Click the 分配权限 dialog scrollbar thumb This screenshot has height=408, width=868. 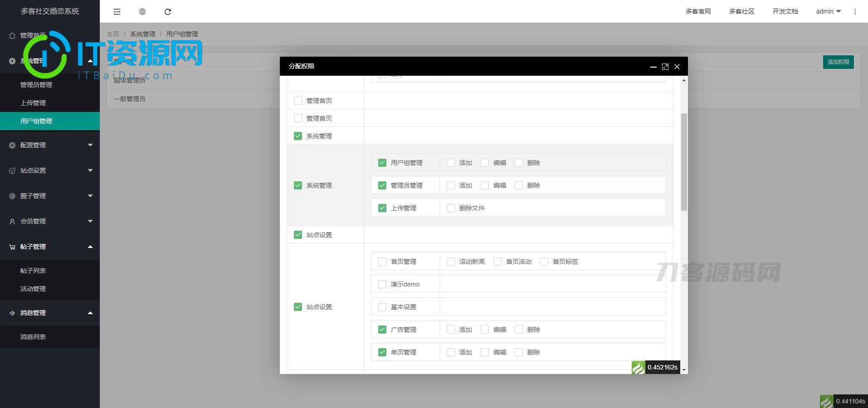684,162
